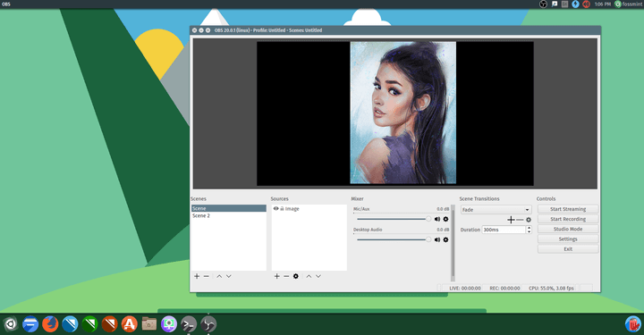Click Start Streaming button
Screen dimensions: 644x335
click(x=568, y=209)
